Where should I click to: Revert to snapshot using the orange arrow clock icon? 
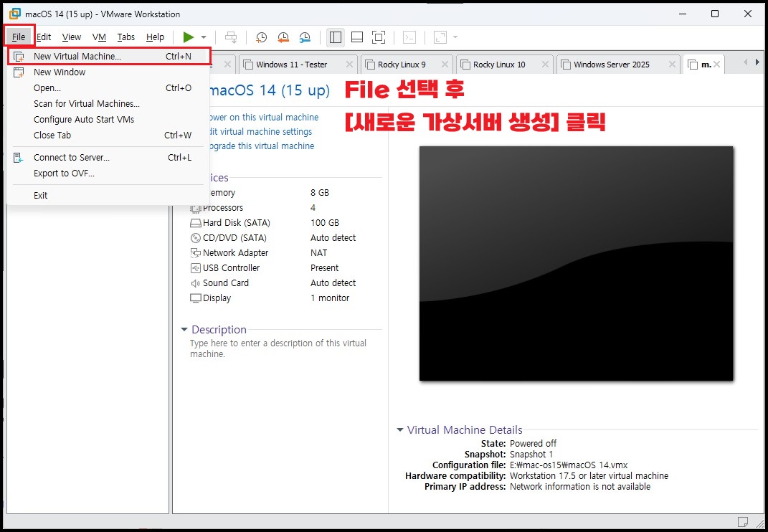[283, 37]
